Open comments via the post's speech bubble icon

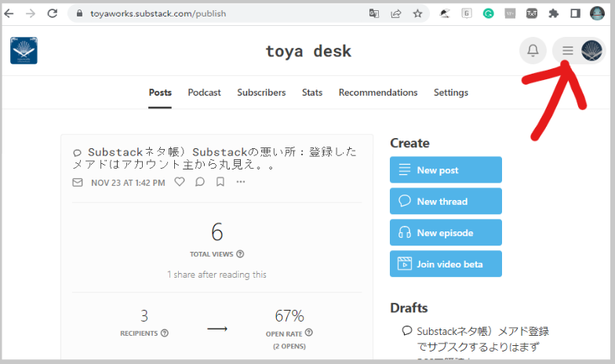coord(200,182)
